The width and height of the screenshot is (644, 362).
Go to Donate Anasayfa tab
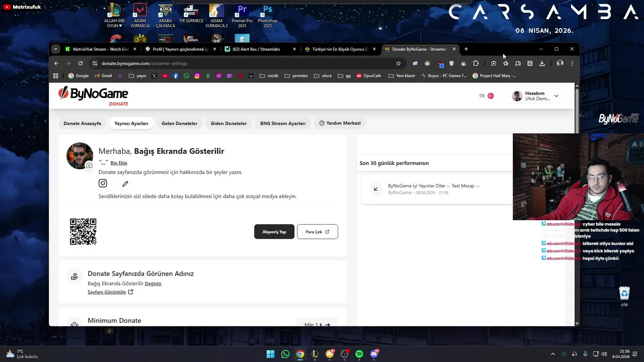click(x=82, y=123)
